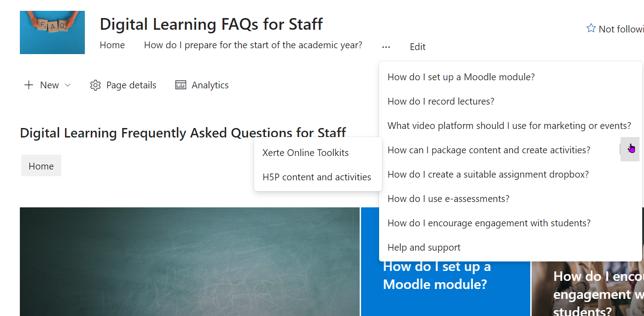Open the Analytics chart icon
The image size is (644, 316).
[x=181, y=85]
